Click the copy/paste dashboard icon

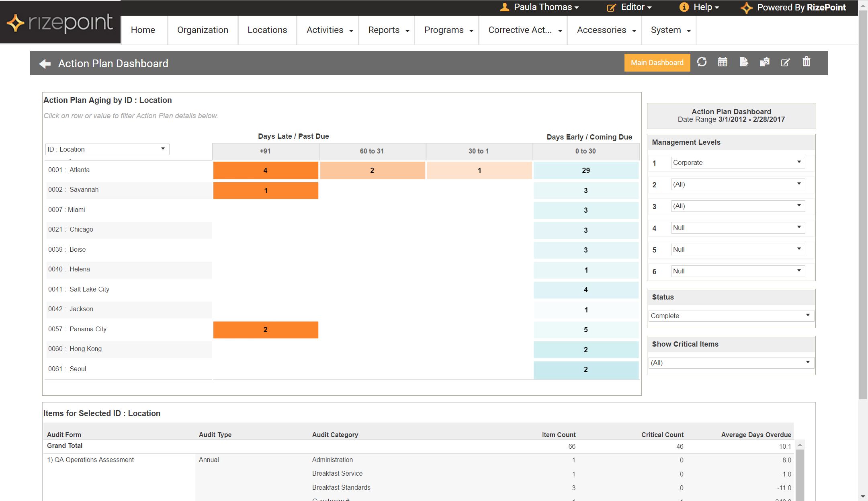764,62
